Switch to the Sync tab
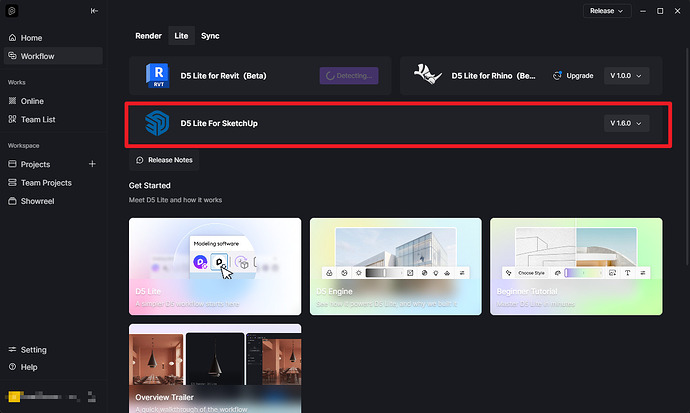690x413 pixels. [x=210, y=36]
